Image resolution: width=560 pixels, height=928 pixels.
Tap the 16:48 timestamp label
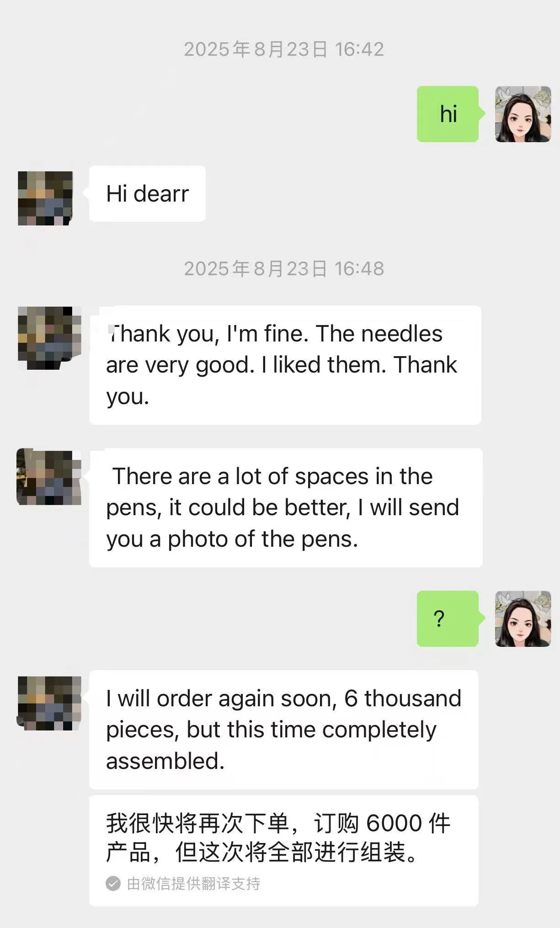284,269
